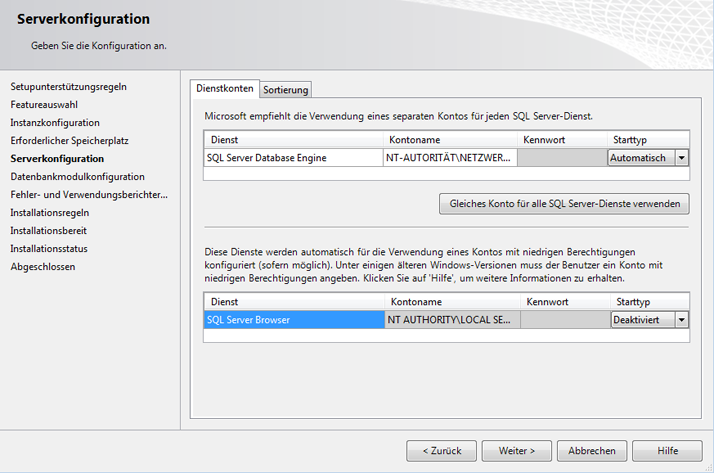Click Kennwort cell for SQL Server Browser
Viewport: 714px width, 473px height.
[x=565, y=320]
